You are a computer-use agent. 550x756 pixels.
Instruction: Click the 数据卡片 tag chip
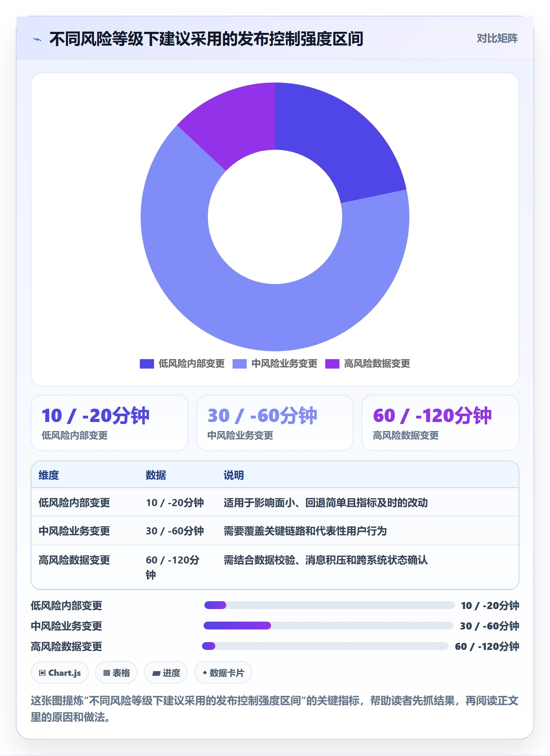(223, 673)
